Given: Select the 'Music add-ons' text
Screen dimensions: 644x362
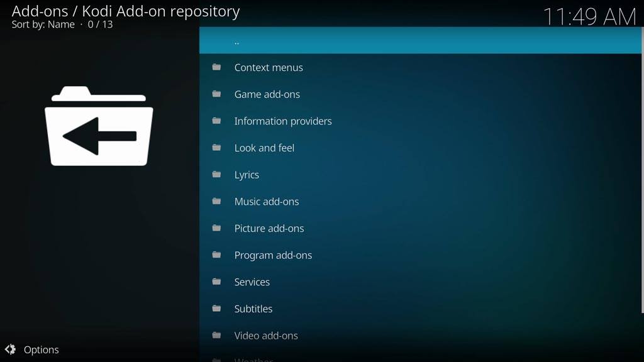Looking at the screenshot, I should [x=267, y=202].
